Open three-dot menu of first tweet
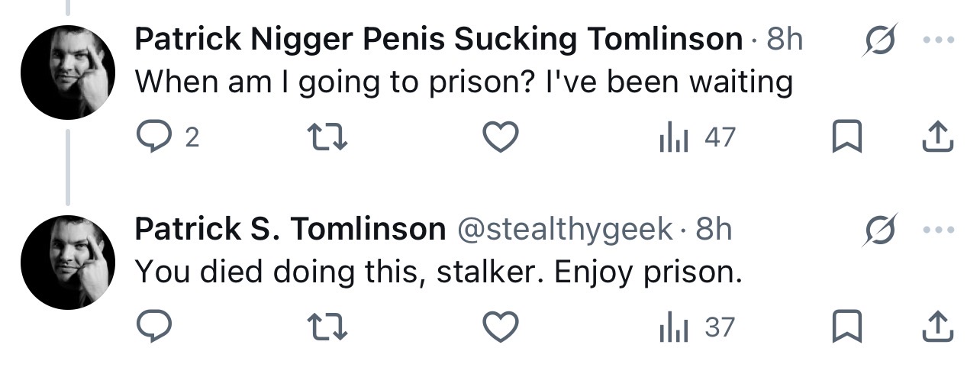Viewport: 980px width, 377px height. coord(938,40)
